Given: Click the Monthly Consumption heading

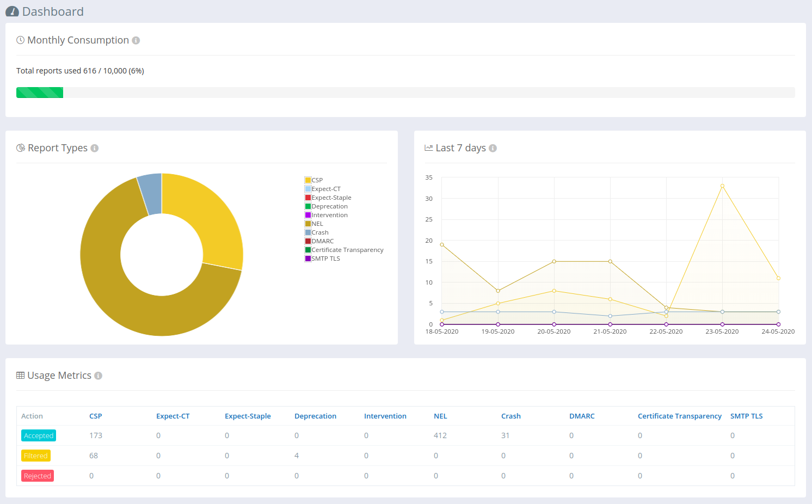Looking at the screenshot, I should pos(78,40).
